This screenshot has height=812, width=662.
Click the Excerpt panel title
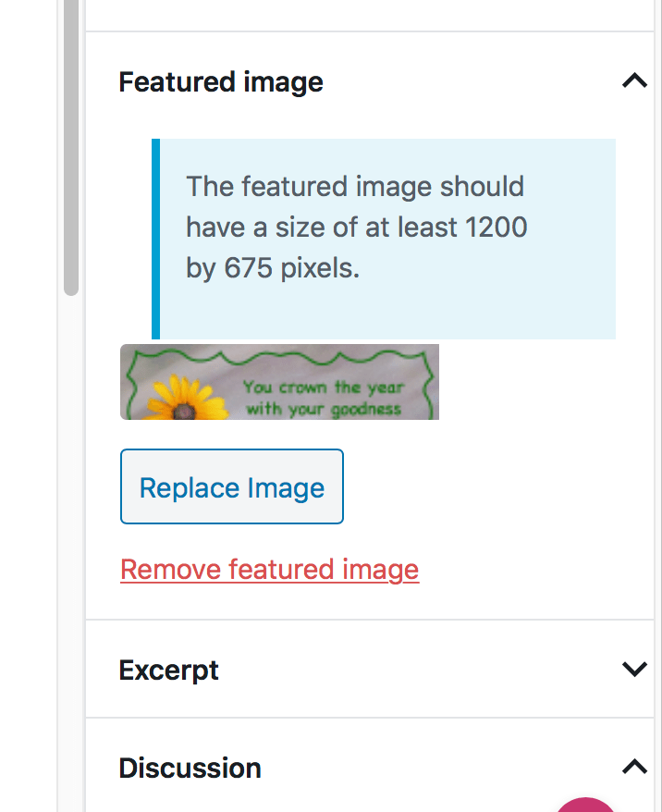coord(168,671)
